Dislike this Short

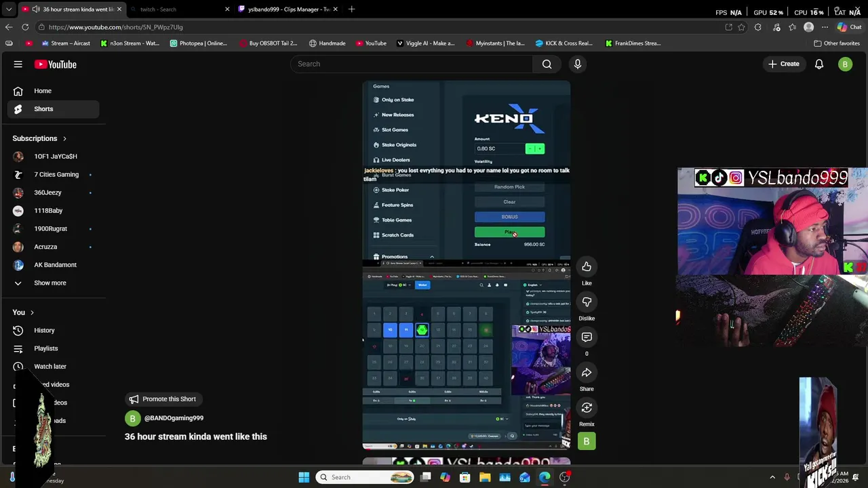tap(587, 302)
